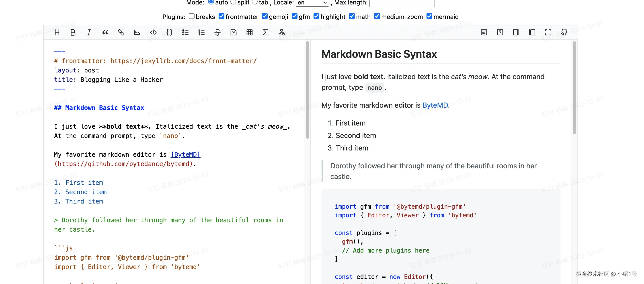
Task: Toggle bold formatting in toolbar
Action: click(73, 33)
